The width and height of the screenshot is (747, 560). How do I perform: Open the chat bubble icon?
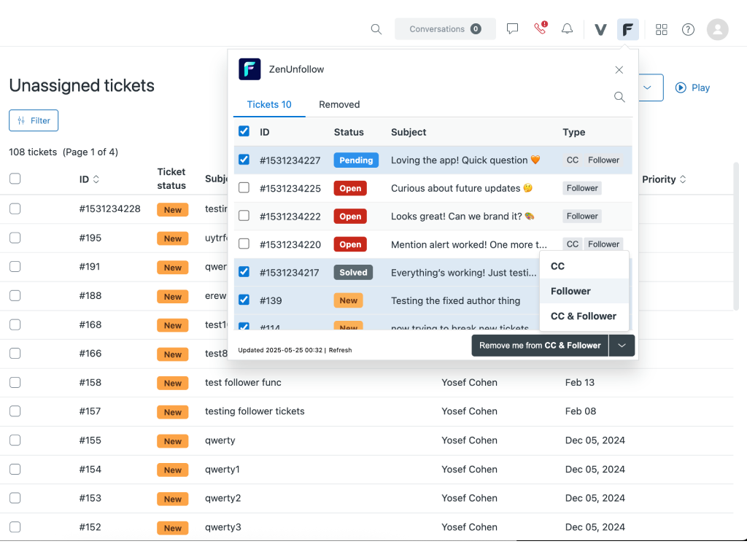click(513, 29)
